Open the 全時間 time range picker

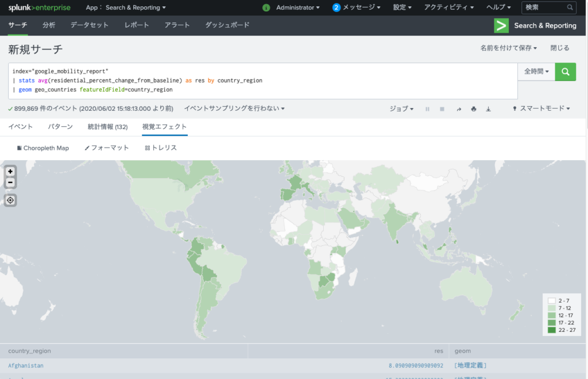coord(536,72)
